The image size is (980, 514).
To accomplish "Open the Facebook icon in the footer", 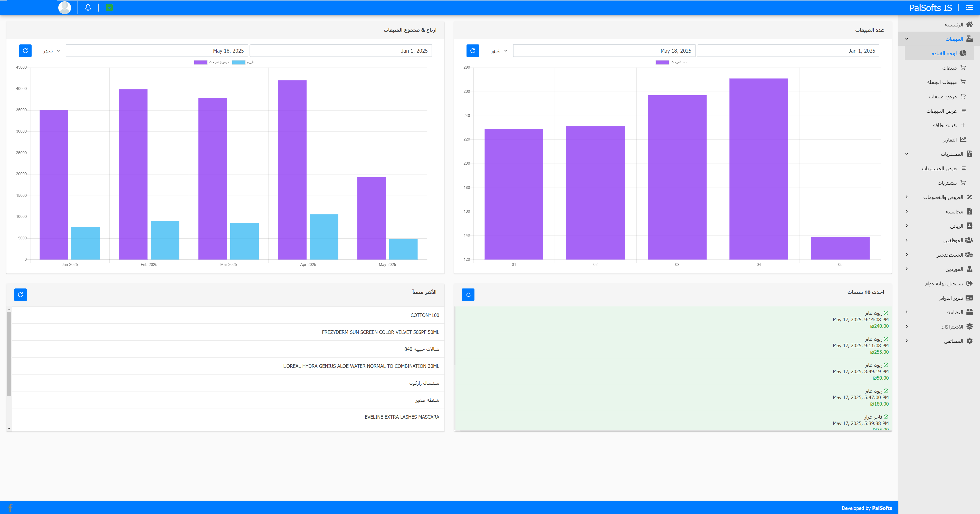I will 10,508.
